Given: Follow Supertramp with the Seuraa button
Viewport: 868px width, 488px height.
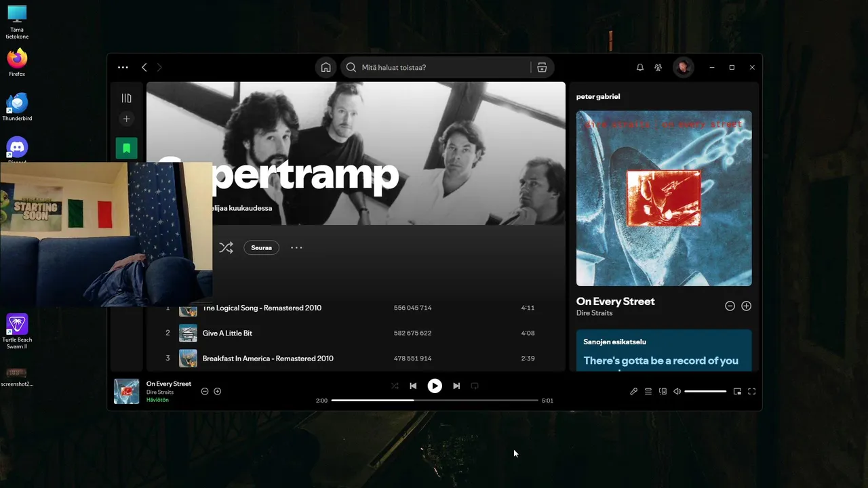Looking at the screenshot, I should point(261,247).
